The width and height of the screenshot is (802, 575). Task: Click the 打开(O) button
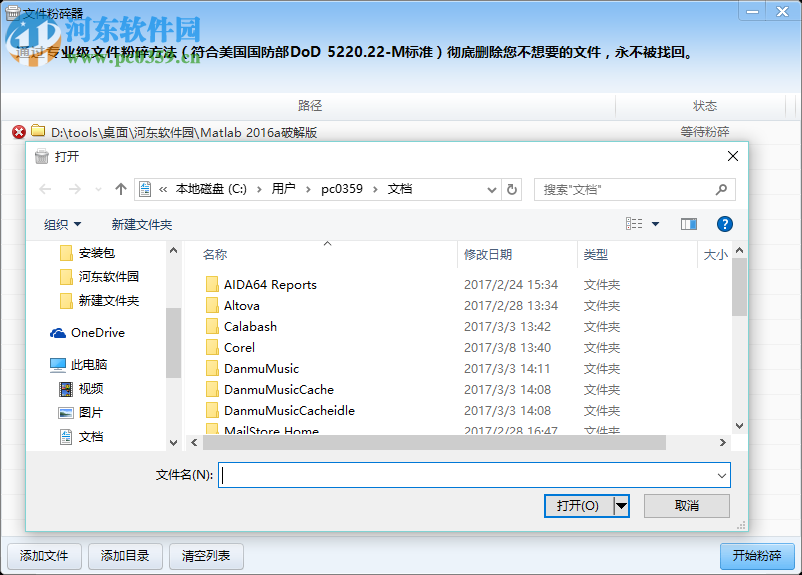[578, 506]
